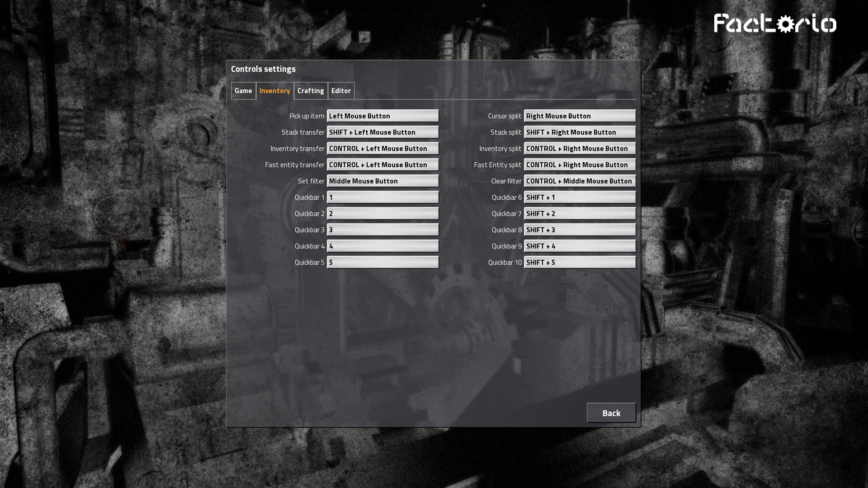Click Back button to exit settings
The image size is (868, 488).
(x=611, y=413)
